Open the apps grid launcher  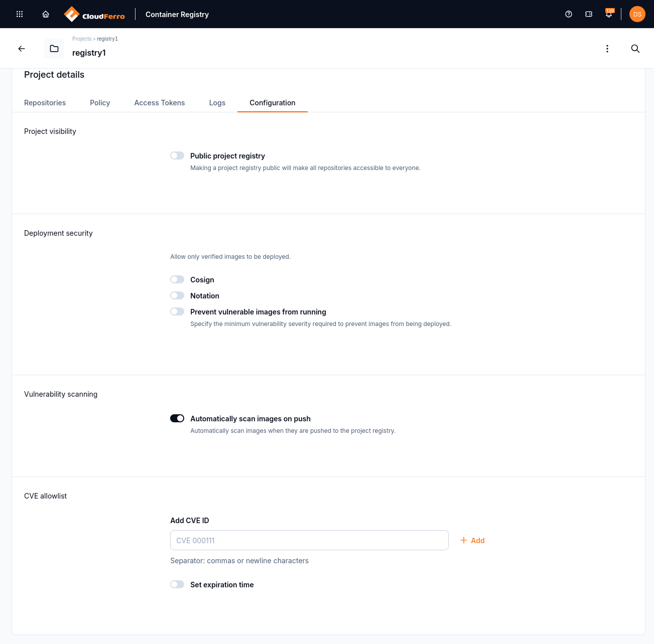click(20, 14)
